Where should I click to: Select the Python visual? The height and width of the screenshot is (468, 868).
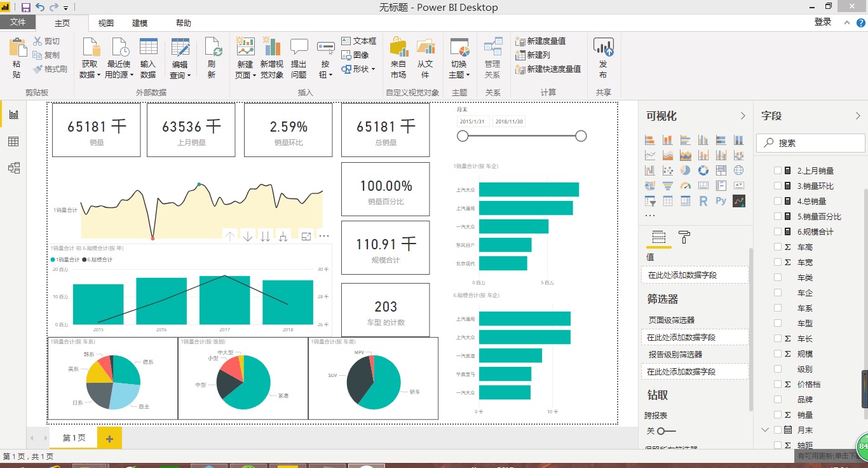[721, 202]
